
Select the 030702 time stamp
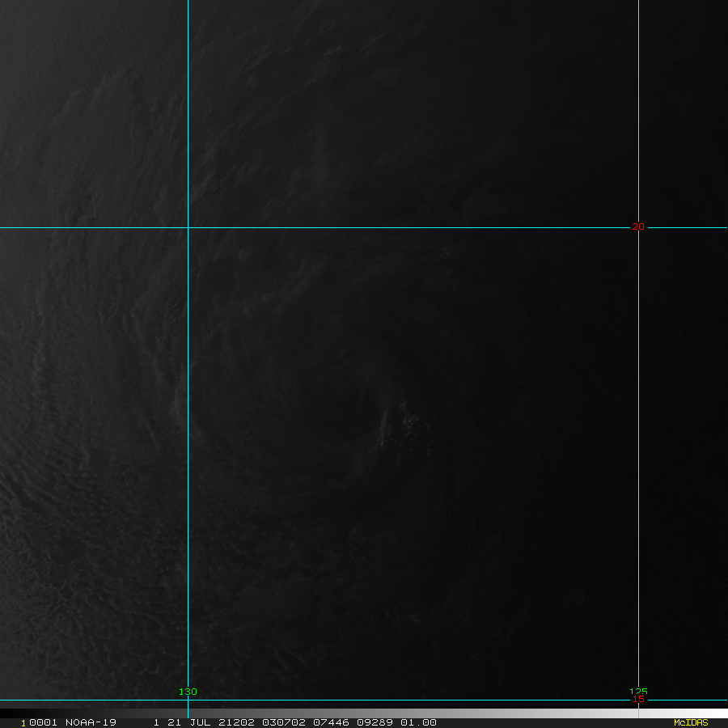pos(266,722)
